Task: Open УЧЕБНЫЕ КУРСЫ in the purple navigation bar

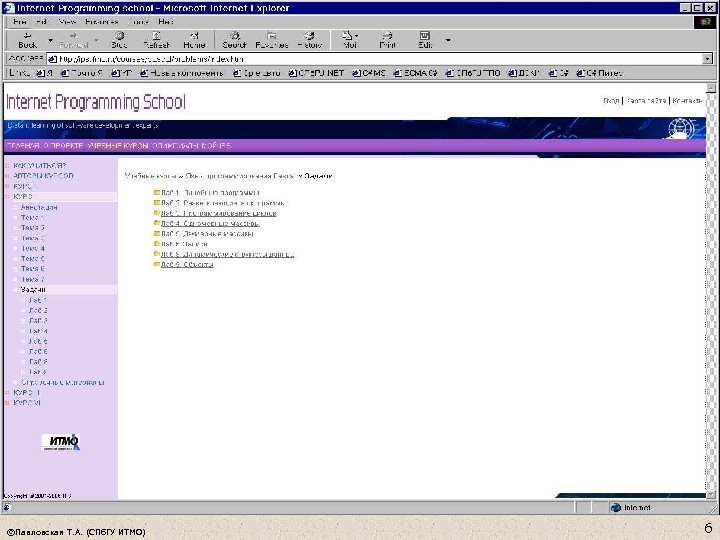Action: tap(118, 146)
